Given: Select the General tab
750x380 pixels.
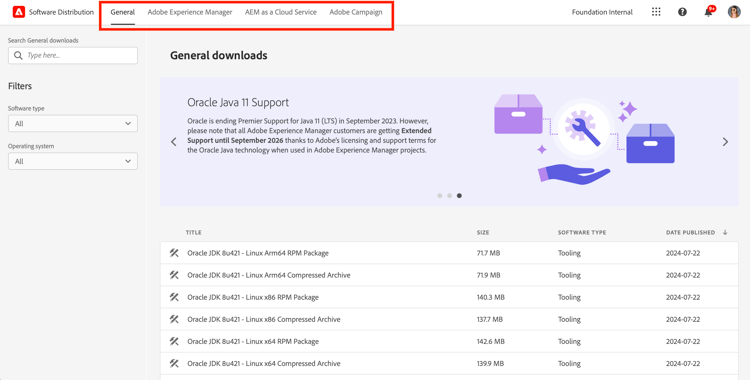Looking at the screenshot, I should tap(122, 12).
